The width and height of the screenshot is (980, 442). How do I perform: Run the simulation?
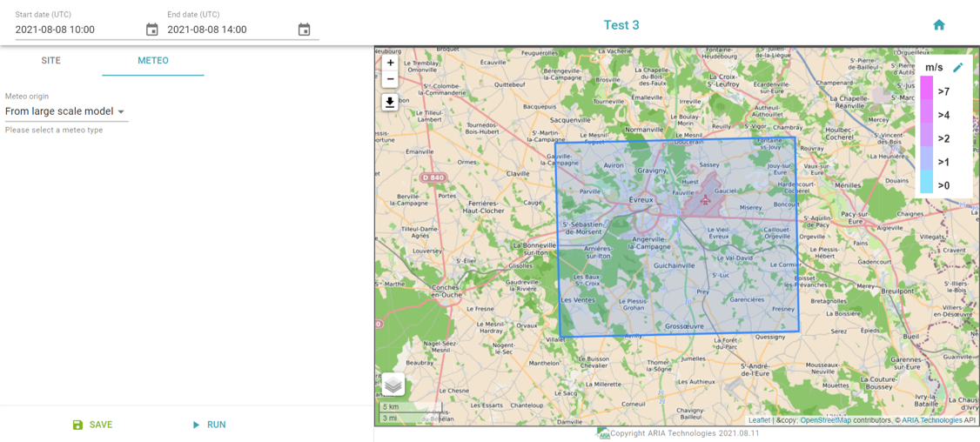[209, 425]
